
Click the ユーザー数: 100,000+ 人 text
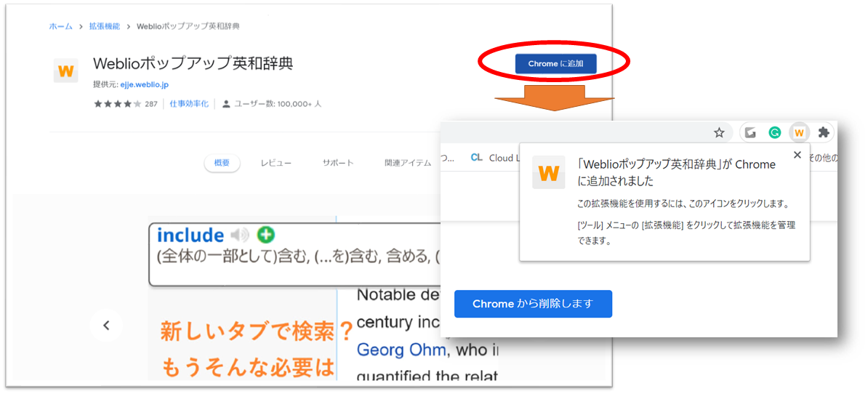278,103
